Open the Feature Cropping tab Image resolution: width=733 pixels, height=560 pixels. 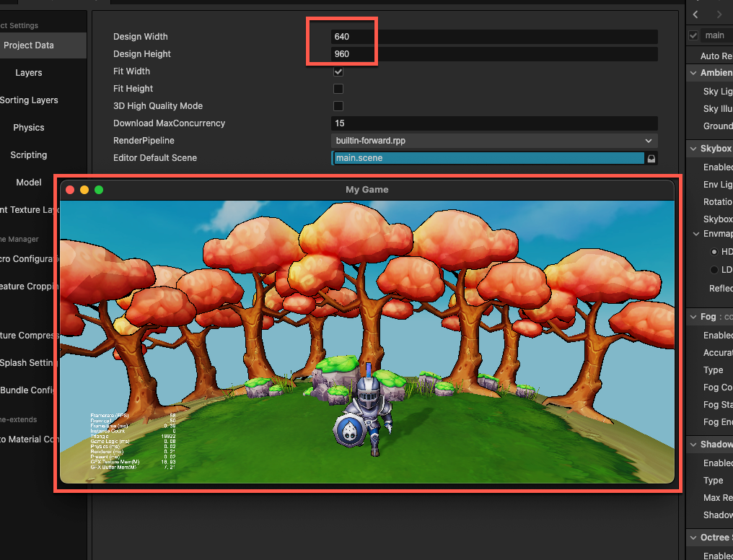point(28,286)
